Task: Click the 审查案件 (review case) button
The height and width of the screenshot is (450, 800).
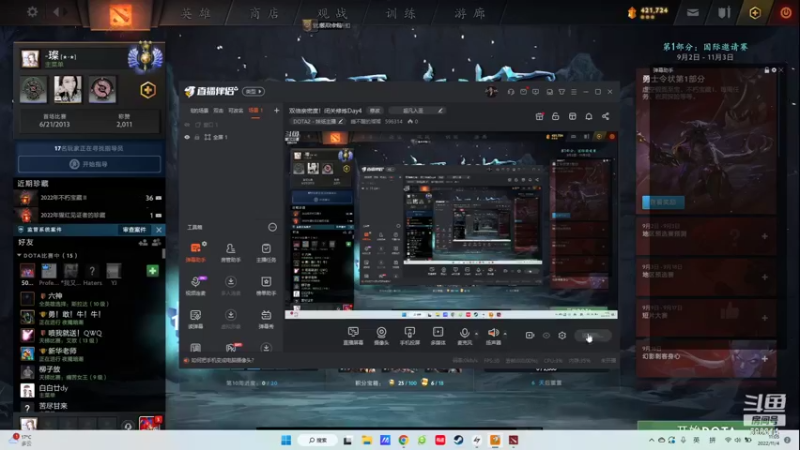Action: tap(134, 230)
